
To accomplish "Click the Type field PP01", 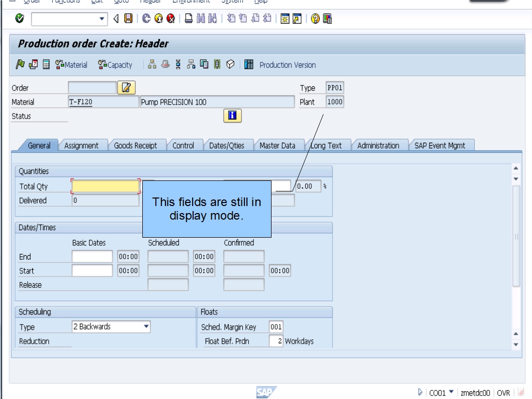I will 334,88.
